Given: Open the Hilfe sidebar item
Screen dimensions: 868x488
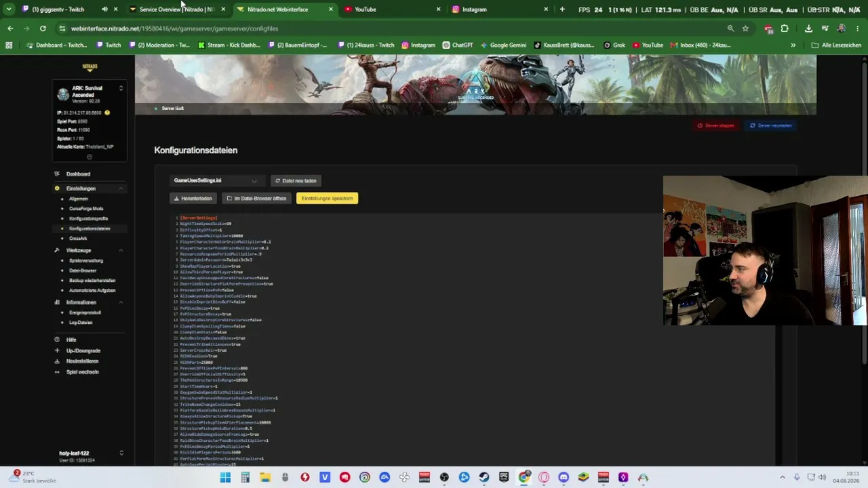Looking at the screenshot, I should click(x=71, y=340).
